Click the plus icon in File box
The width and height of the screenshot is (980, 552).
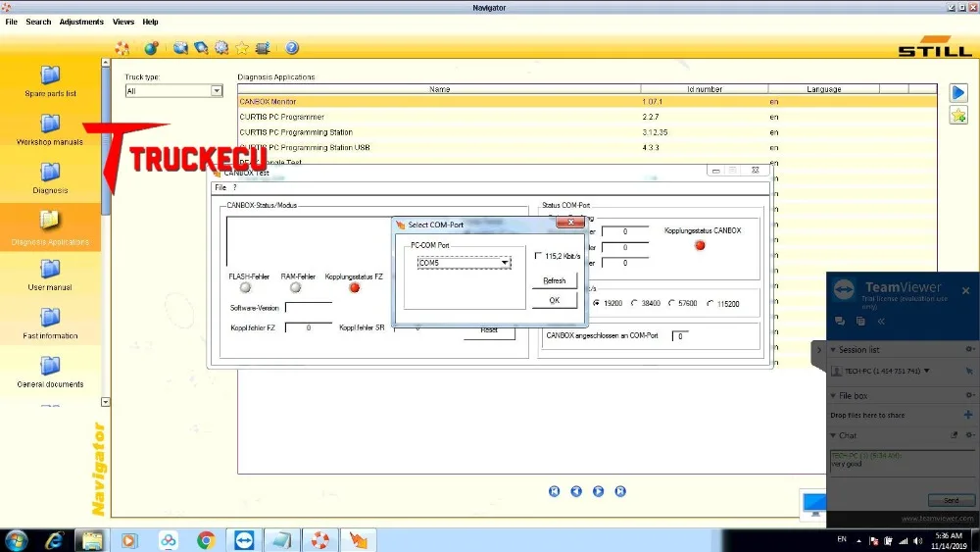[x=968, y=415]
